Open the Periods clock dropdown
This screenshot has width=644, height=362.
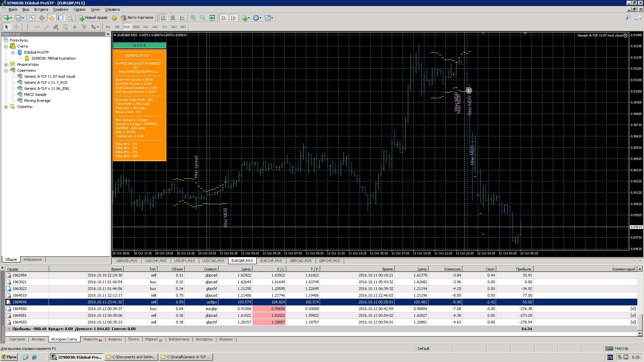[x=257, y=18]
